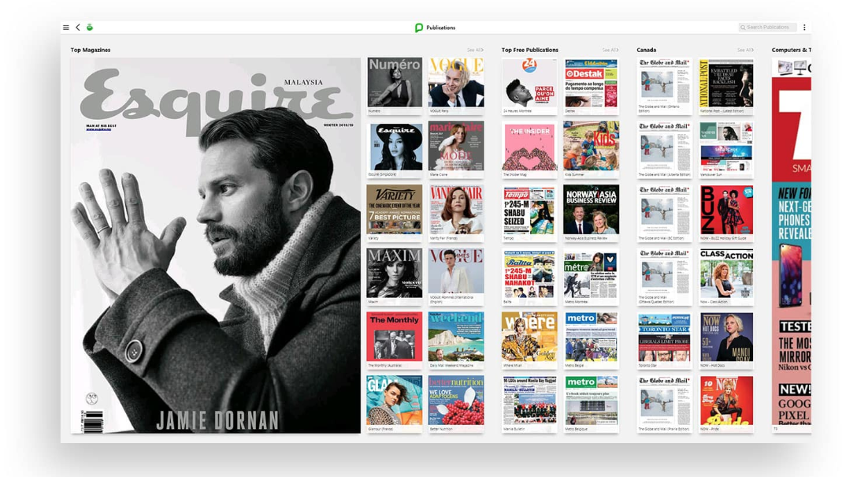Click the back arrow in the toolbar
Screen dimensions: 868x477
77,27
